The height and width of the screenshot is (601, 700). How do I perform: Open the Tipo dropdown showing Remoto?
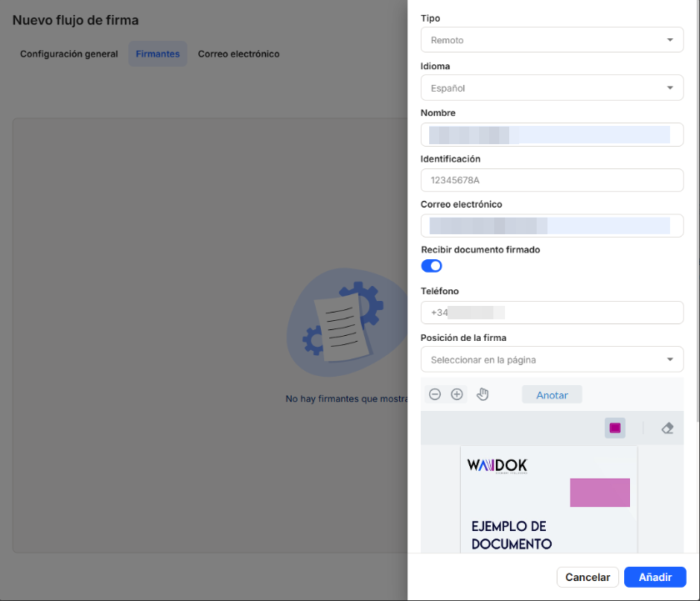552,40
